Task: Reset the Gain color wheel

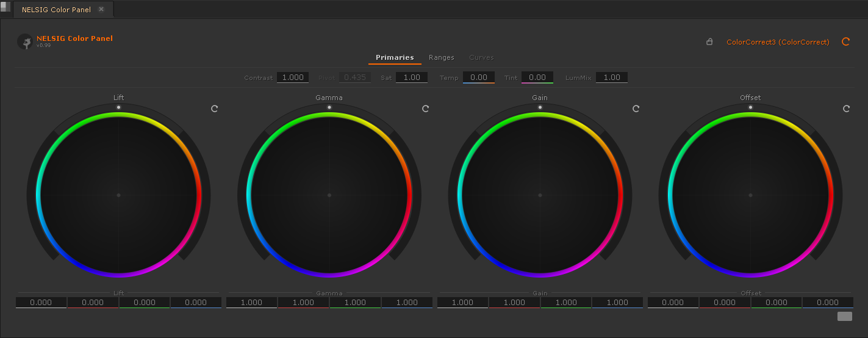Action: 636,109
